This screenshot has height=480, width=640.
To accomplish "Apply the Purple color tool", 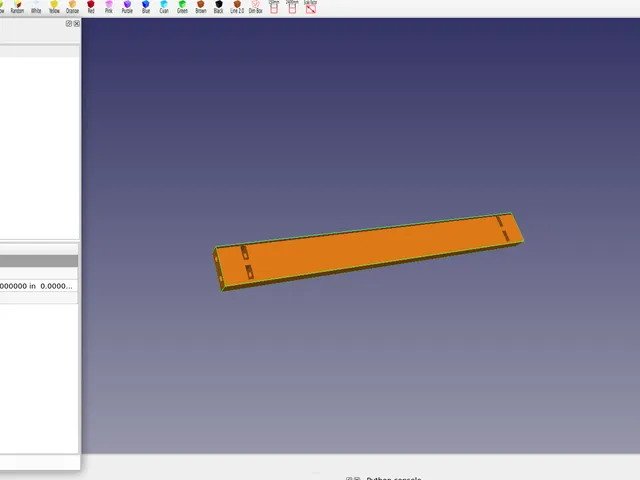I will [127, 7].
